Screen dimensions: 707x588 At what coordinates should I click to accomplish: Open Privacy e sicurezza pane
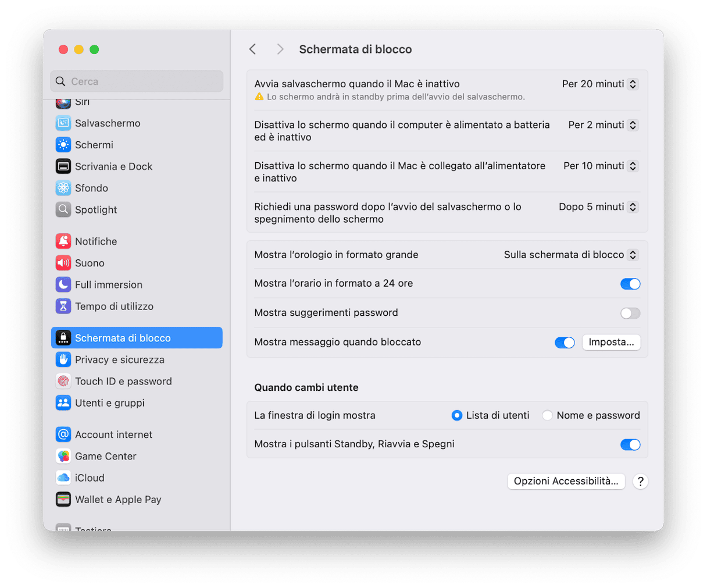tap(137, 359)
